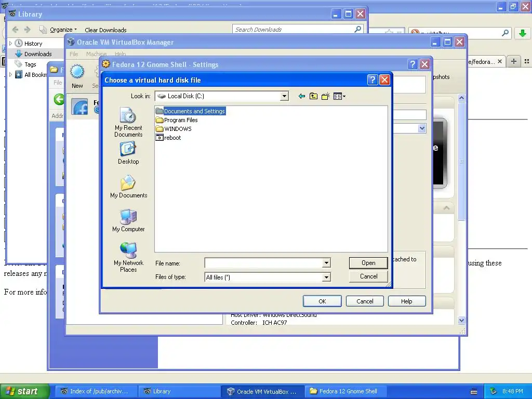This screenshot has width=532, height=399.
Task: Click the Open button in file dialog
Action: tap(368, 262)
